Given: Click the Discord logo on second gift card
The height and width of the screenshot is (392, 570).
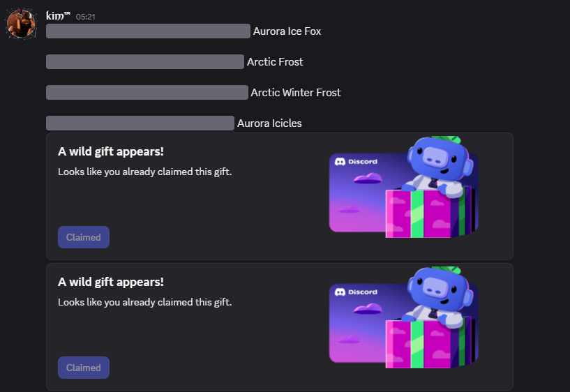Looking at the screenshot, I should [357, 292].
